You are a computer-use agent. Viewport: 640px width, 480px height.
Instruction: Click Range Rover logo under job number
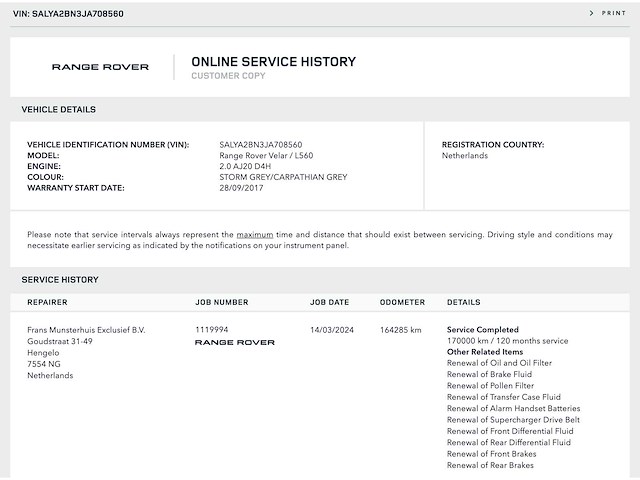234,342
